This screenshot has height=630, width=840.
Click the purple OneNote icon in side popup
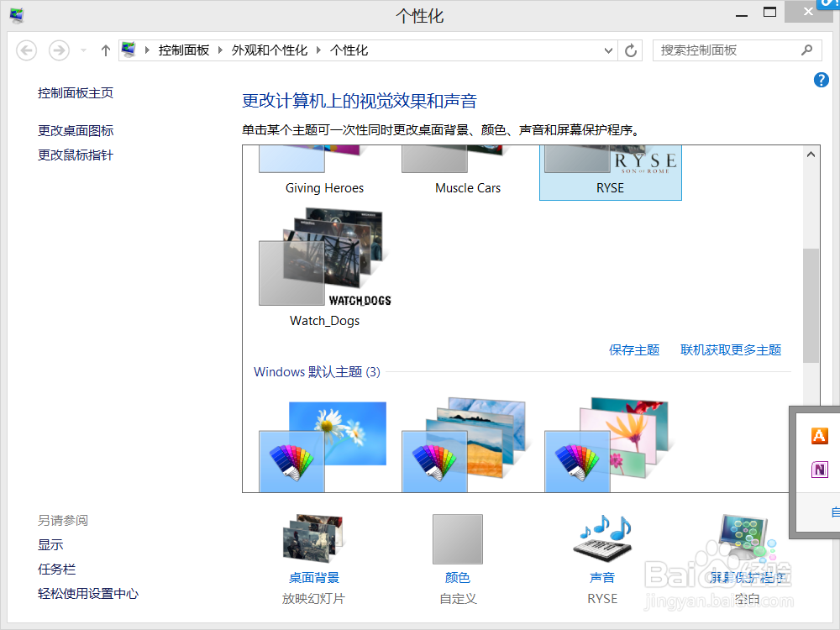coord(820,470)
